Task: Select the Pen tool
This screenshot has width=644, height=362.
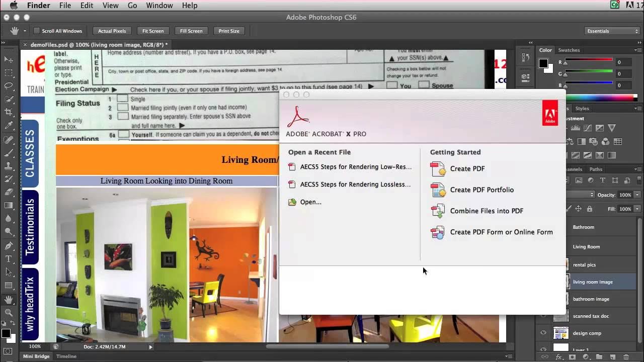Action: tap(9, 246)
